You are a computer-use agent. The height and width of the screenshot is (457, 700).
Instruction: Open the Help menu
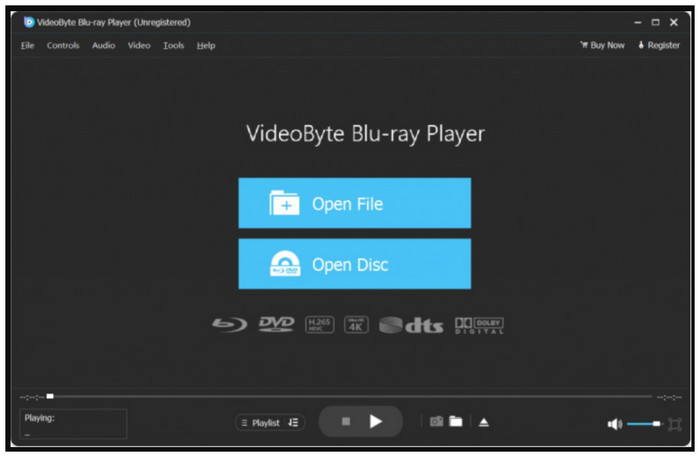point(206,46)
